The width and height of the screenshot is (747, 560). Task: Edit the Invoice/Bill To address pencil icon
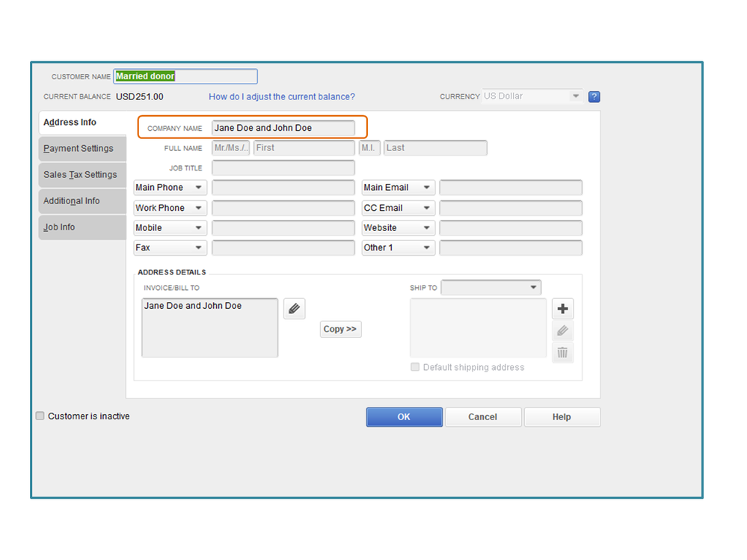point(294,309)
